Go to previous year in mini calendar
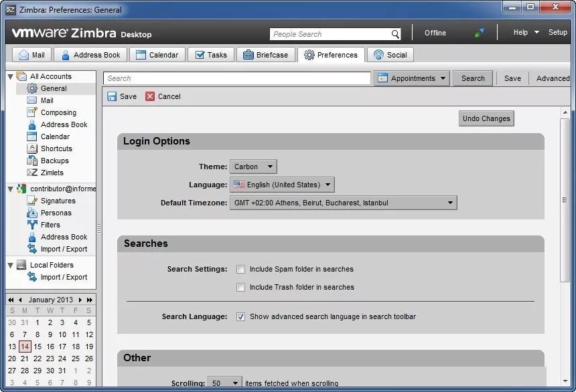The height and width of the screenshot is (392, 576). point(11,300)
